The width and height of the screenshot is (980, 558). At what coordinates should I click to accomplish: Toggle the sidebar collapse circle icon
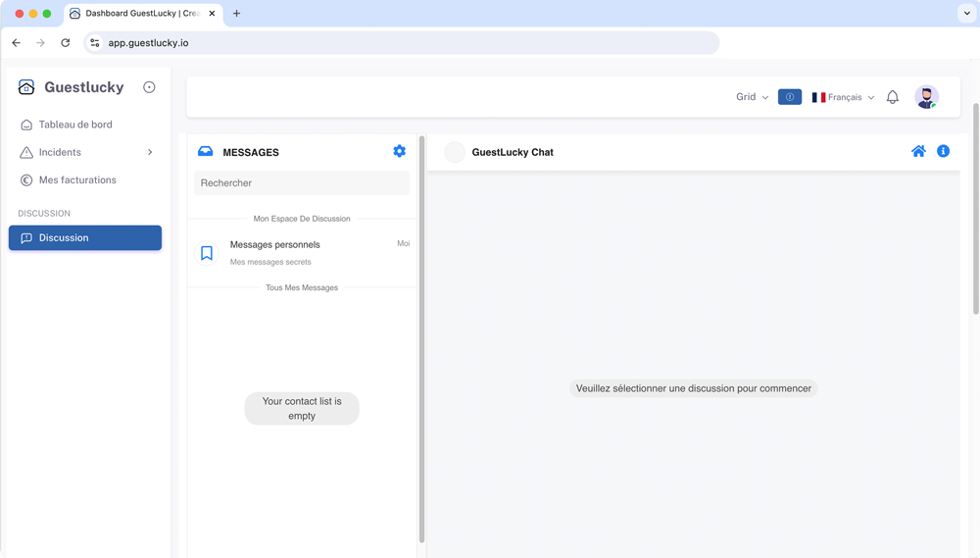click(149, 87)
